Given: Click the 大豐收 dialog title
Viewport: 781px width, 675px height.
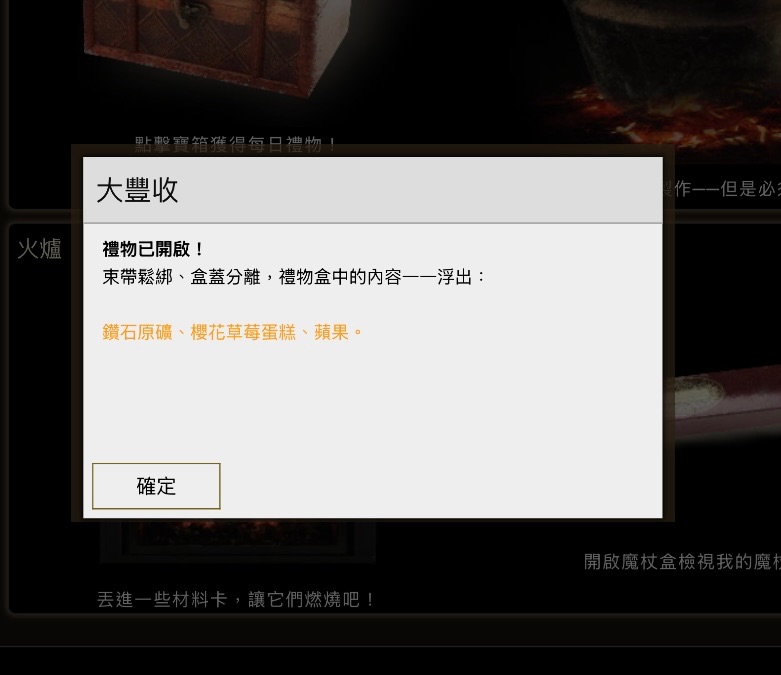Looking at the screenshot, I should [137, 190].
